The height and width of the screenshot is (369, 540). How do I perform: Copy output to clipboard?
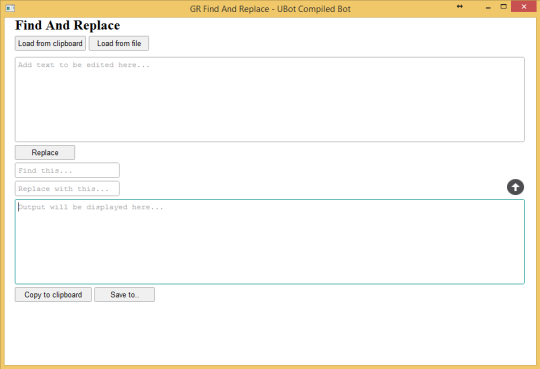(x=53, y=295)
